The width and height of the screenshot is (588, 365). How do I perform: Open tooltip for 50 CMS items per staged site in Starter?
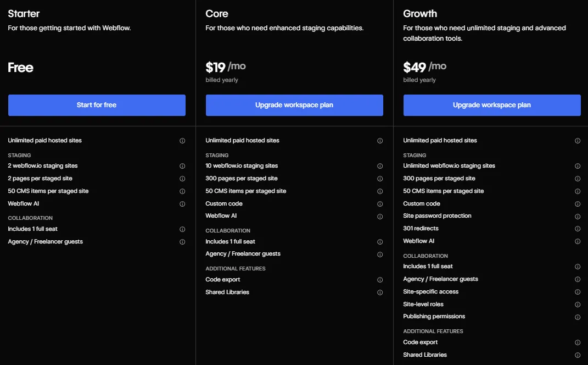click(x=182, y=191)
